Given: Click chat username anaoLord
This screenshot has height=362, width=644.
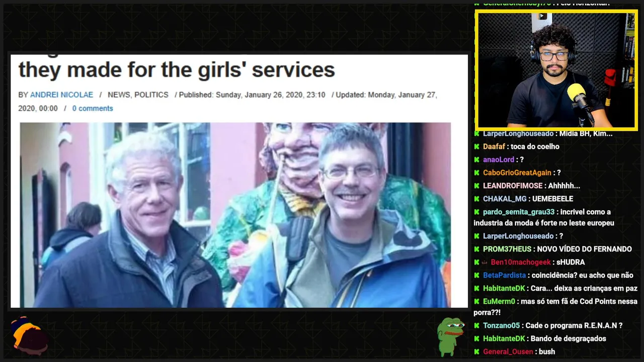Looking at the screenshot, I should tap(499, 160).
